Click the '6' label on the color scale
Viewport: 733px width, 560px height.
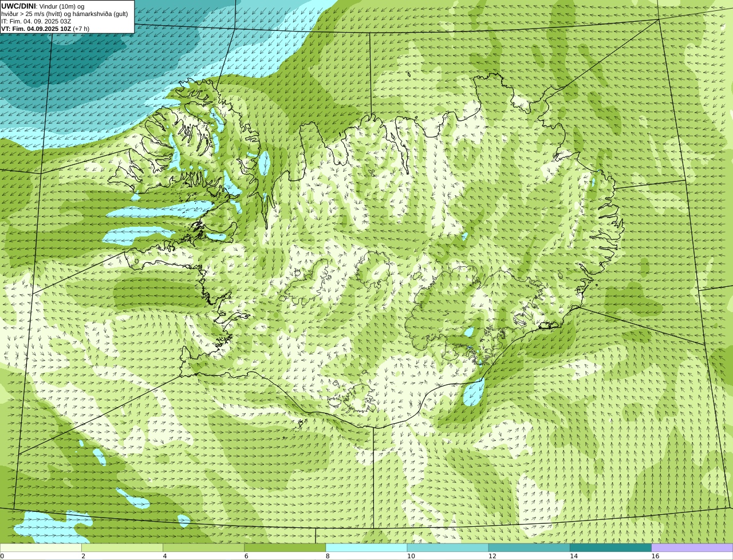click(x=246, y=556)
